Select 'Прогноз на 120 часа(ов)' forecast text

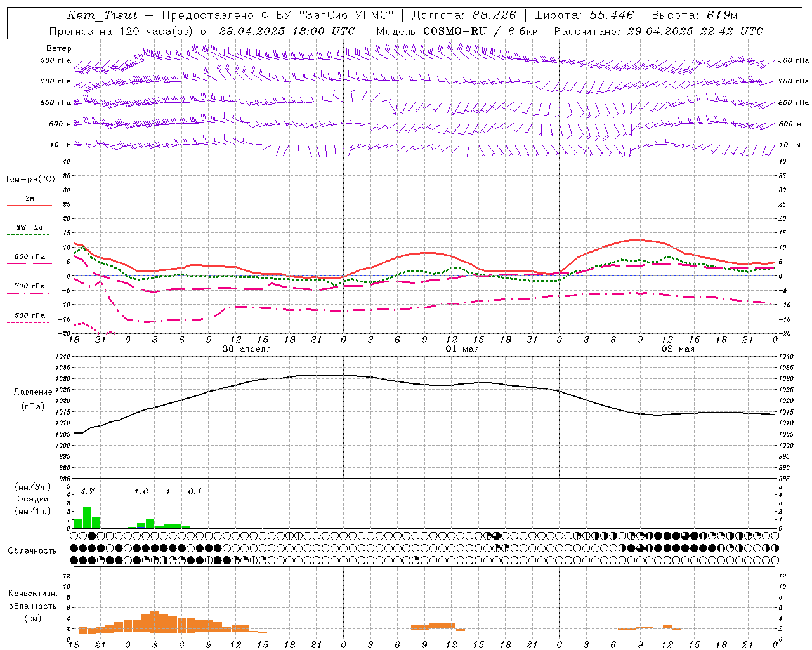coord(122,31)
